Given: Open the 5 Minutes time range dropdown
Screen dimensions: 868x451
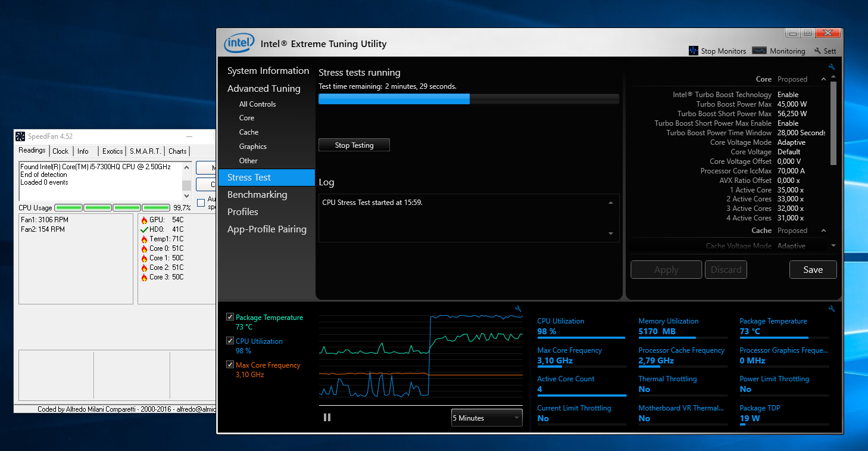Looking at the screenshot, I should pos(486,418).
